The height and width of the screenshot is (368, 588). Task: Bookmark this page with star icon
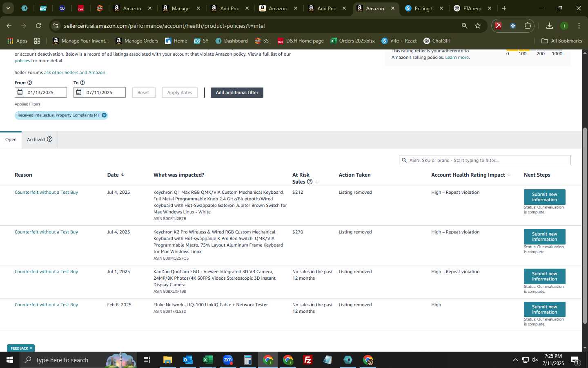pos(478,26)
